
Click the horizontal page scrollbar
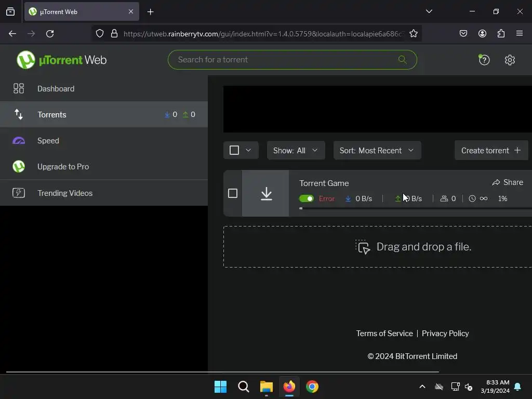tap(222, 372)
